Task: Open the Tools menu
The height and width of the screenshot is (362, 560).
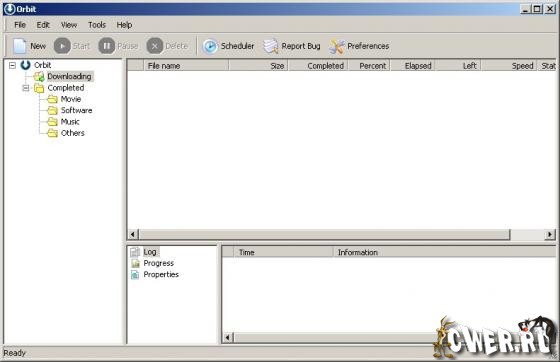Action: pyautogui.click(x=97, y=25)
